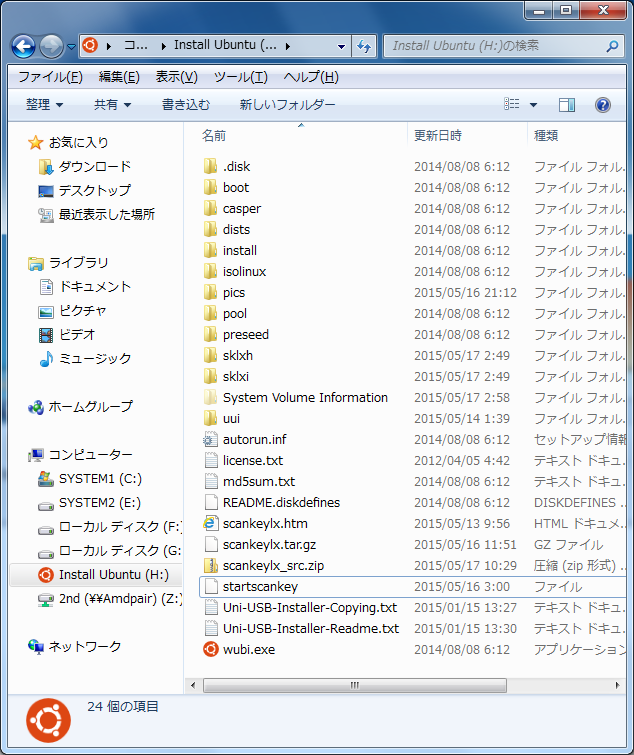Select the System Volume Information folder icon
634x755 pixels.
210,398
